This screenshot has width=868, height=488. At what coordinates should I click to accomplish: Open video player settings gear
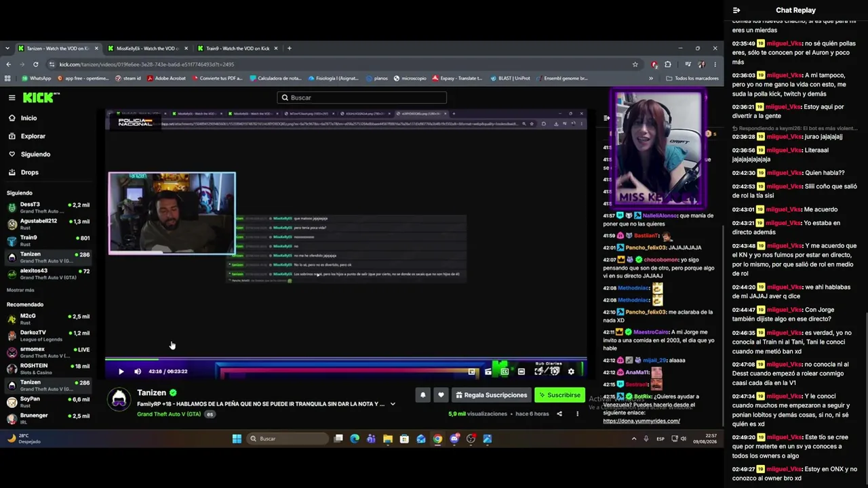(571, 371)
